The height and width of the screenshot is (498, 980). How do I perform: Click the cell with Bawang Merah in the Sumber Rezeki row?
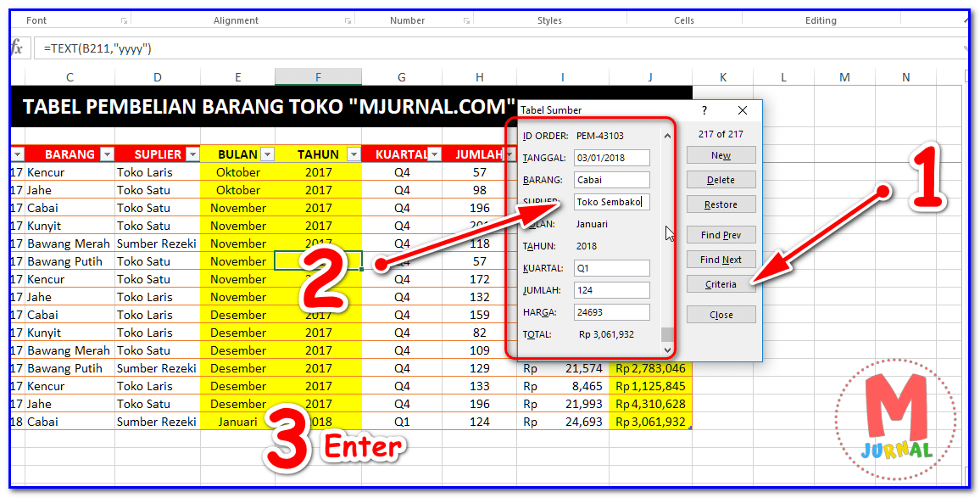coord(70,243)
